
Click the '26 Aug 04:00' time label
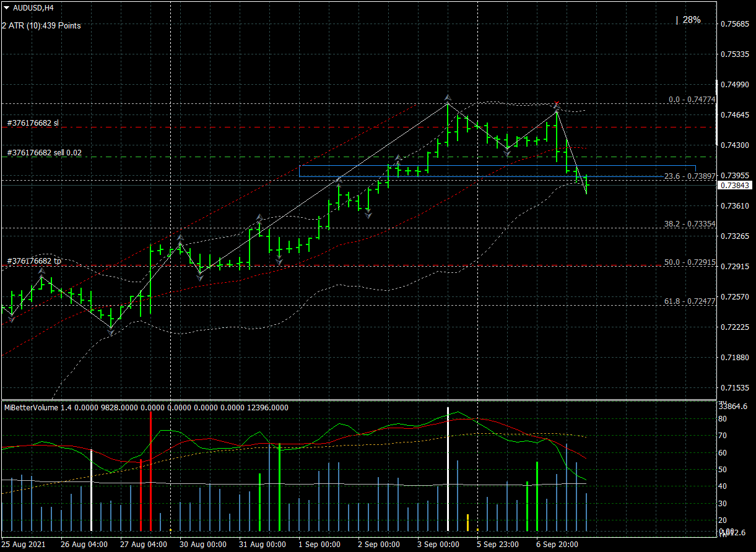click(x=84, y=545)
